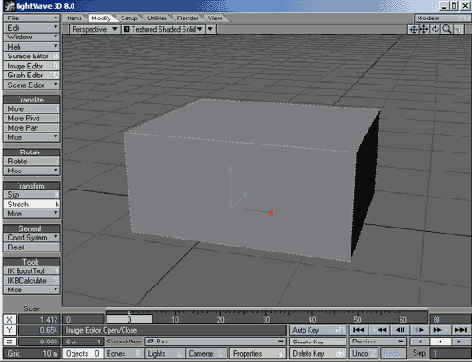Open the Perspective view type dropdown

click(94, 30)
